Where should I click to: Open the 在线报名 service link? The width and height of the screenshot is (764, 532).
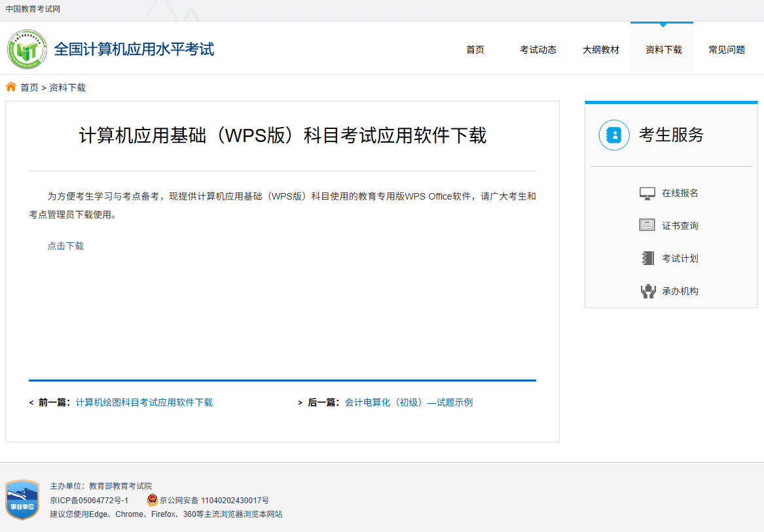coord(680,194)
